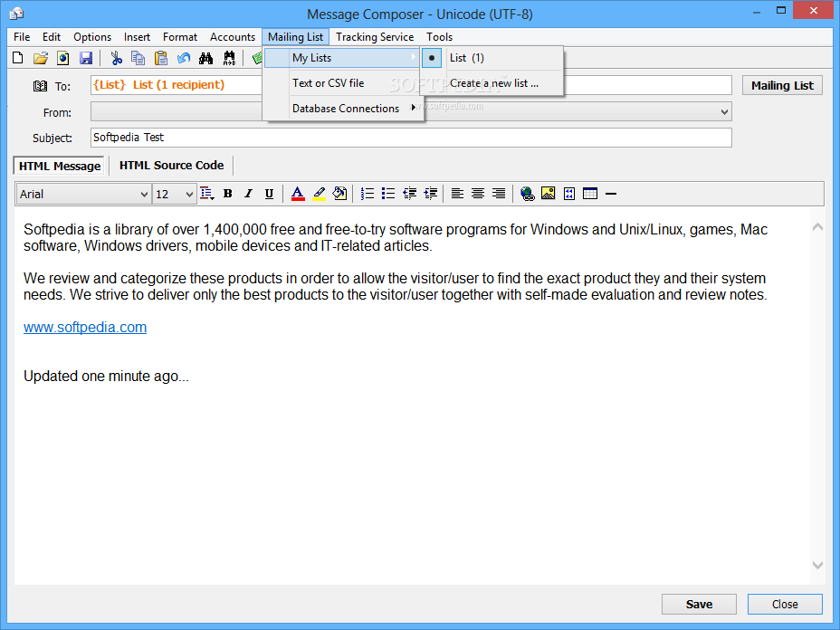840x630 pixels.
Task: Insert a numbered list
Action: (x=367, y=194)
